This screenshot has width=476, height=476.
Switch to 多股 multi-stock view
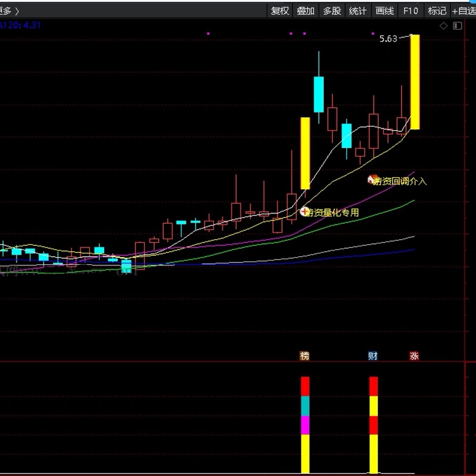(x=332, y=11)
